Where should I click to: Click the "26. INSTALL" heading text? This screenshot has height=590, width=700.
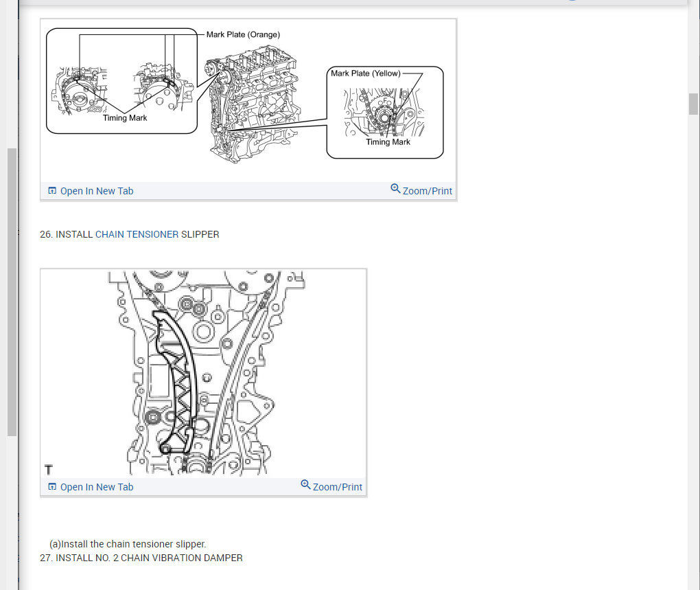(x=66, y=234)
